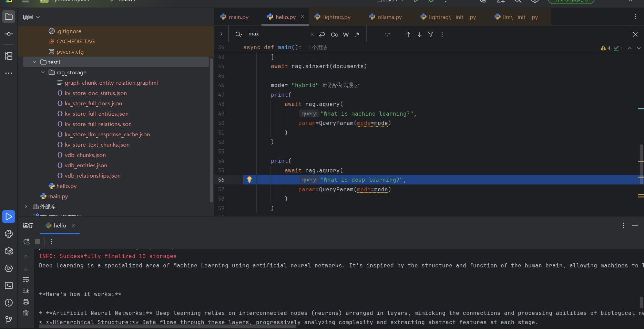This screenshot has width=644, height=329.
Task: Open the 4 warnings inspection widget
Action: tap(605, 48)
